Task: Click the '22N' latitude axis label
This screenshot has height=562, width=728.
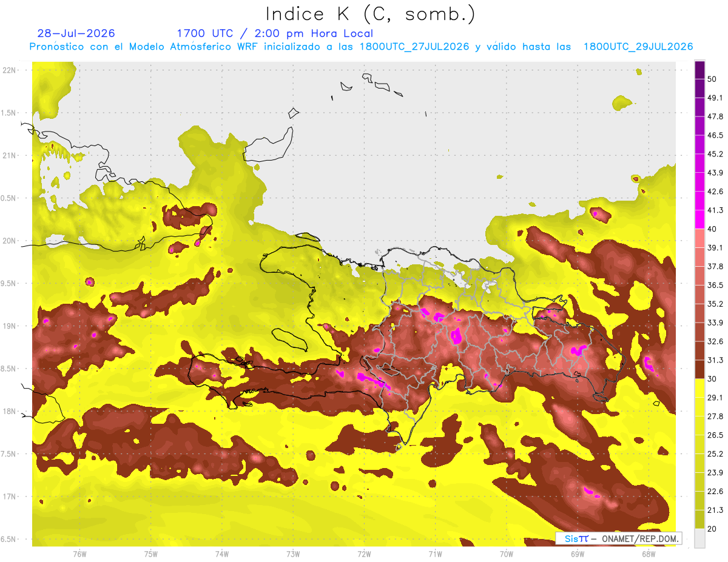Action: click(10, 70)
